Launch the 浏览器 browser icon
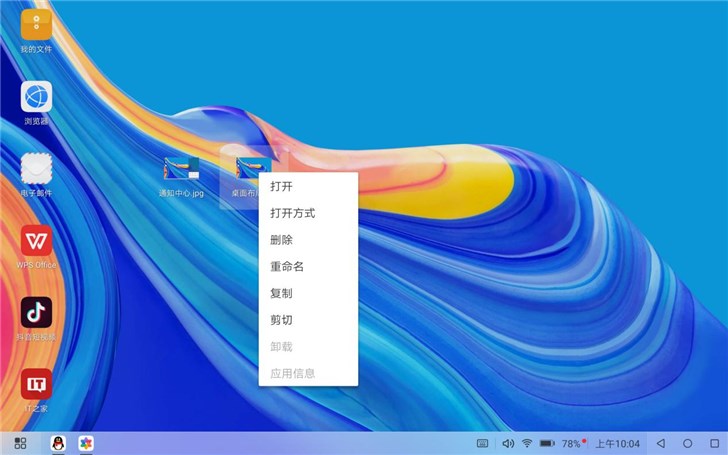The image size is (728, 455). click(36, 97)
